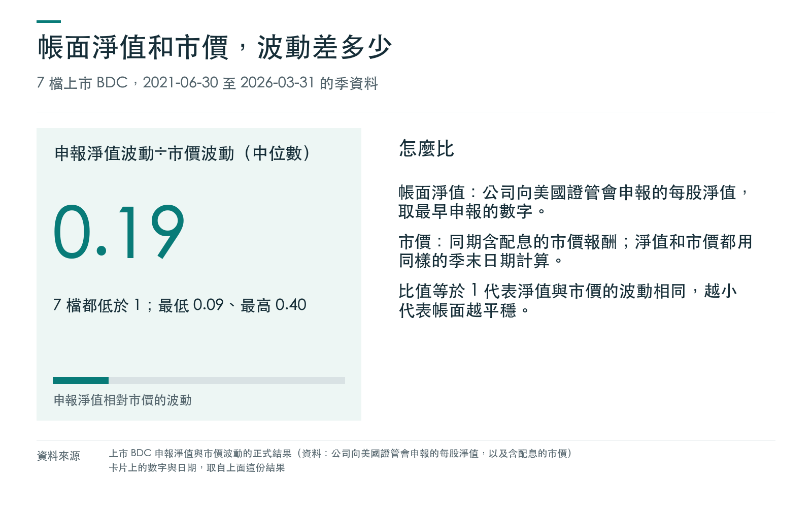Click the headline 帳面淨值和市價，波動差多少
812x508 pixels.
[215, 48]
